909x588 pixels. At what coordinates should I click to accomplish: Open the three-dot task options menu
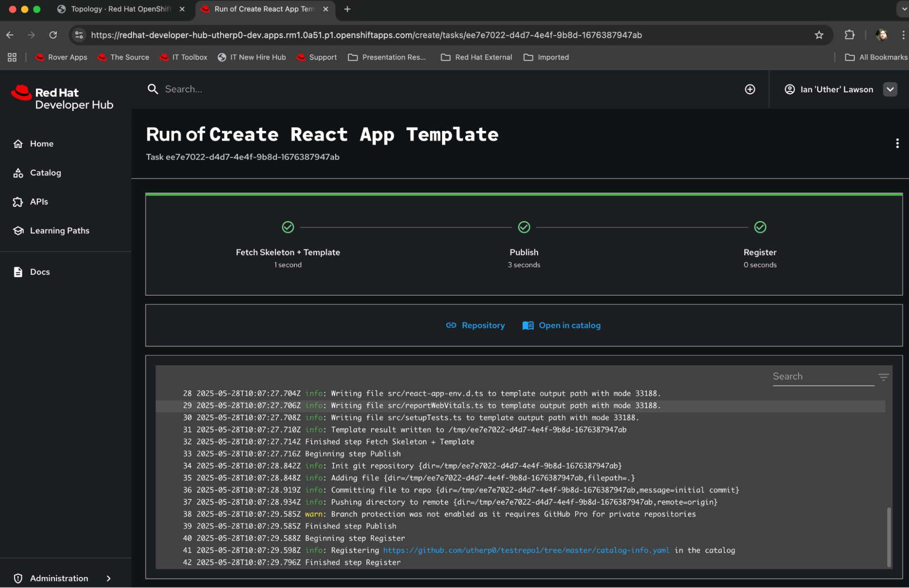point(897,144)
